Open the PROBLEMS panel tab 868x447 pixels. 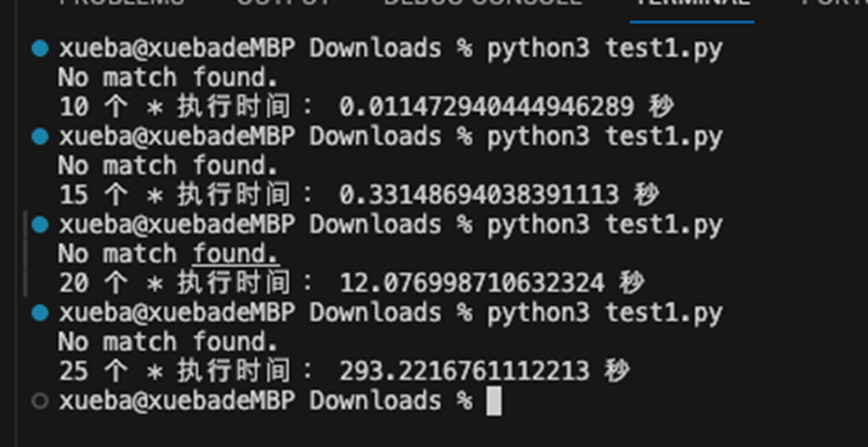coord(122,4)
